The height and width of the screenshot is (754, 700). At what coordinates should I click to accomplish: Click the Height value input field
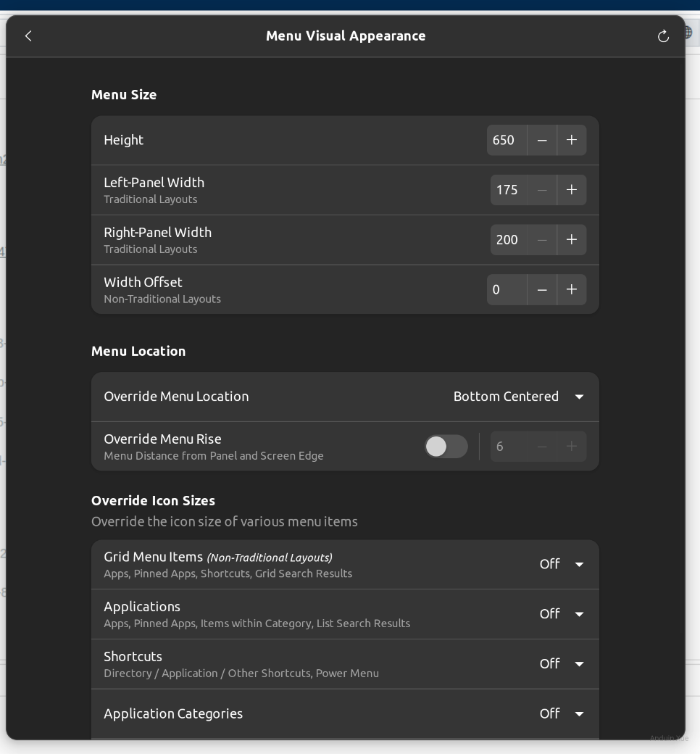[506, 140]
